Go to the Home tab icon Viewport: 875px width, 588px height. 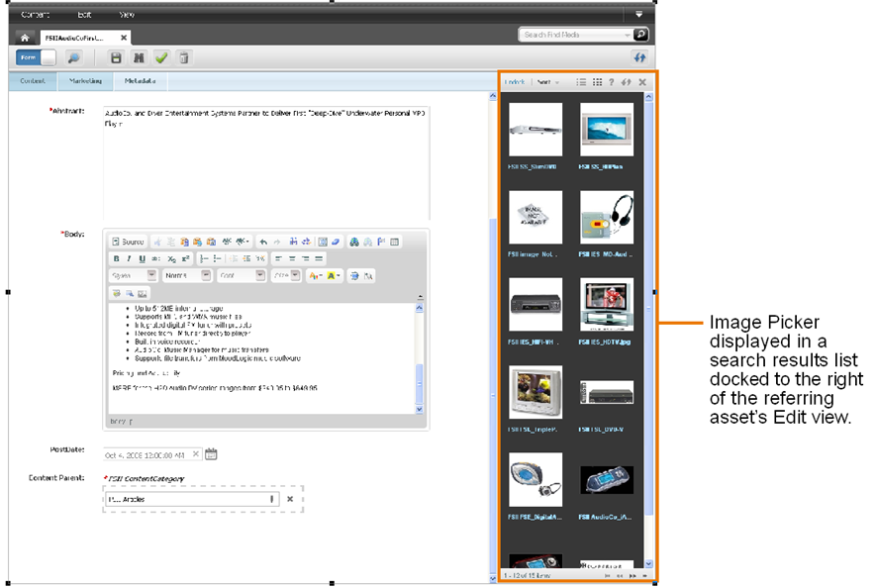click(x=25, y=38)
